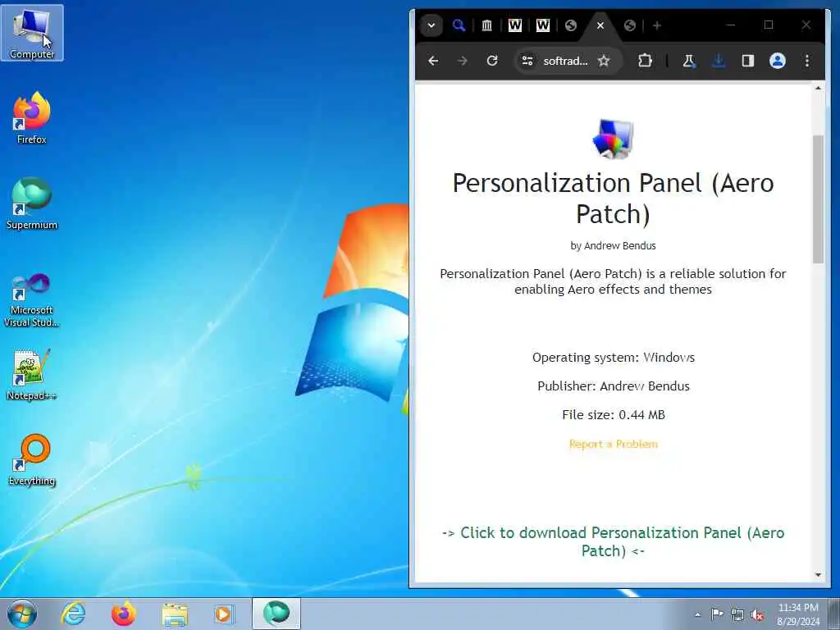Screen dimensions: 840x630
Task: Show hidden system tray icons
Action: [697, 614]
